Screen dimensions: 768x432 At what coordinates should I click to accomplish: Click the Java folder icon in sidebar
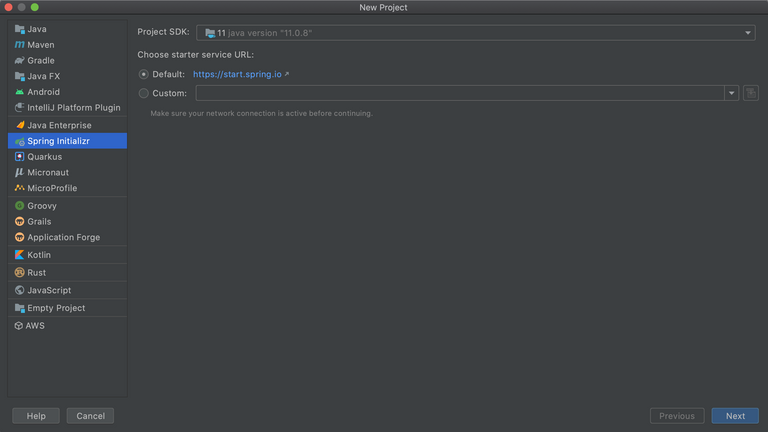pos(20,29)
